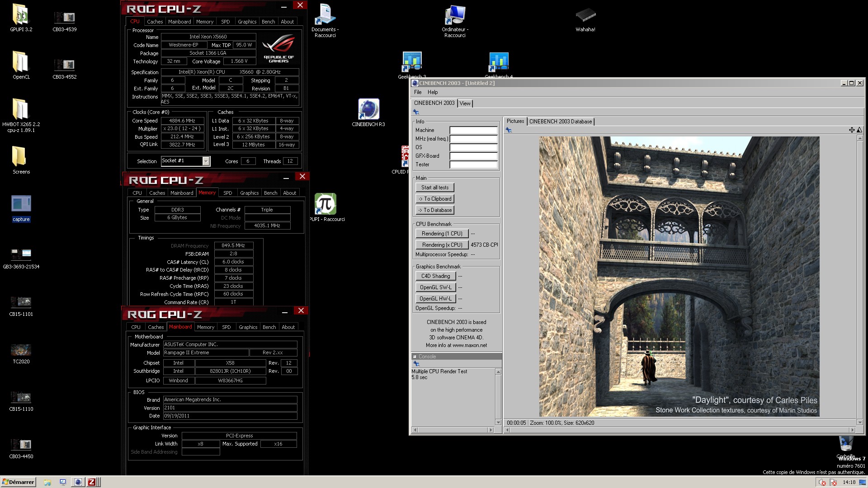Click the OS info input field
Viewport: 868px width, 488px height.
(473, 147)
